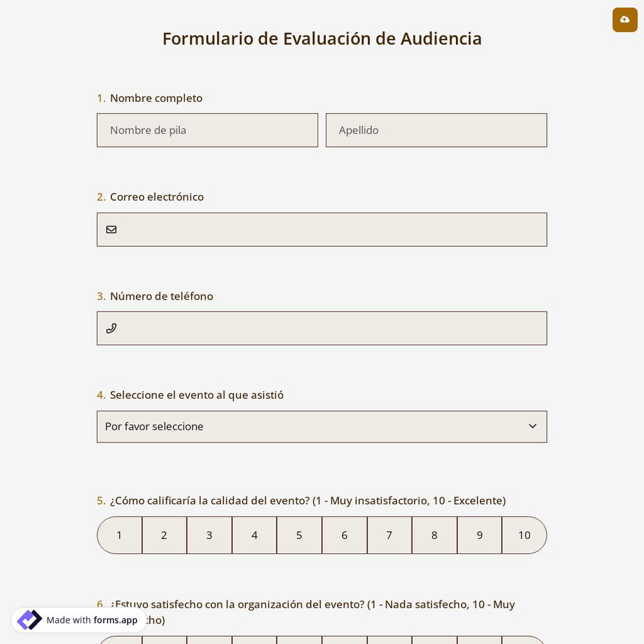Click the 'Made with forms.app' badge
644x644 pixels.
[77, 620]
